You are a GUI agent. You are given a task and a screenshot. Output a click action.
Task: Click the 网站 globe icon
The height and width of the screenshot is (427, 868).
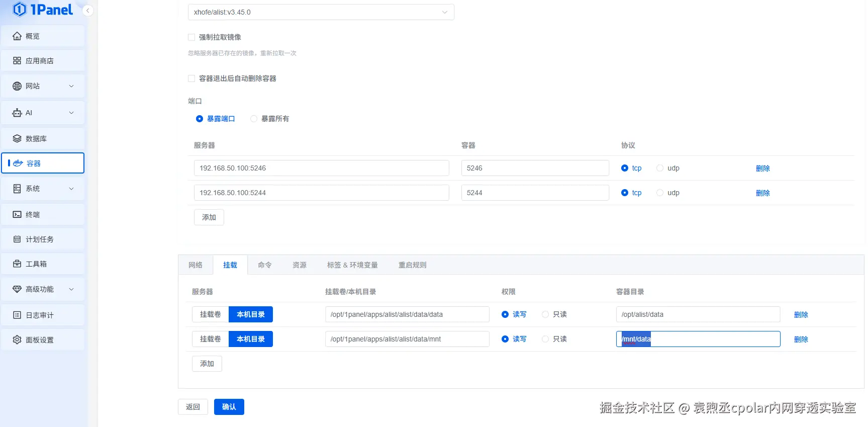[x=17, y=86]
